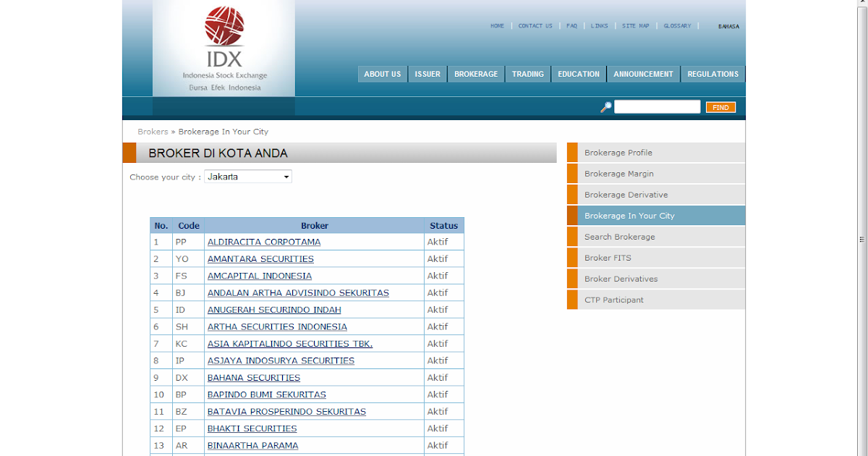Click the Status column header
868x456 pixels.
click(x=444, y=226)
